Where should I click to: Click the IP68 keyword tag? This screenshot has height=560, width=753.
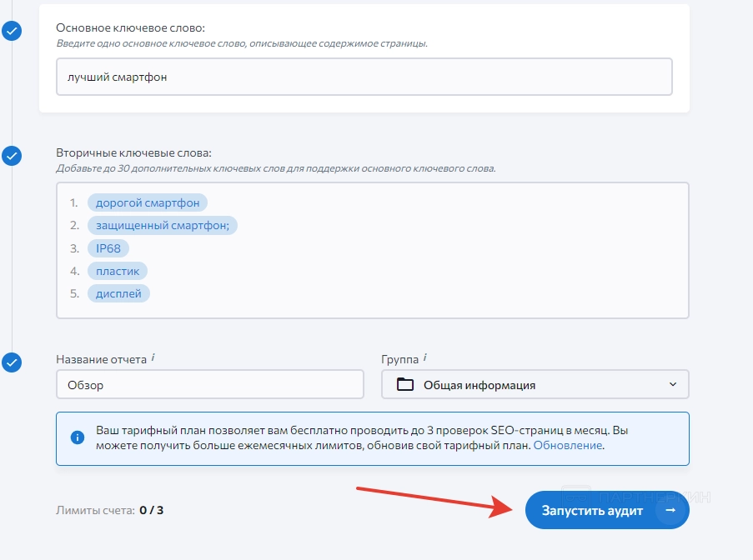[108, 248]
